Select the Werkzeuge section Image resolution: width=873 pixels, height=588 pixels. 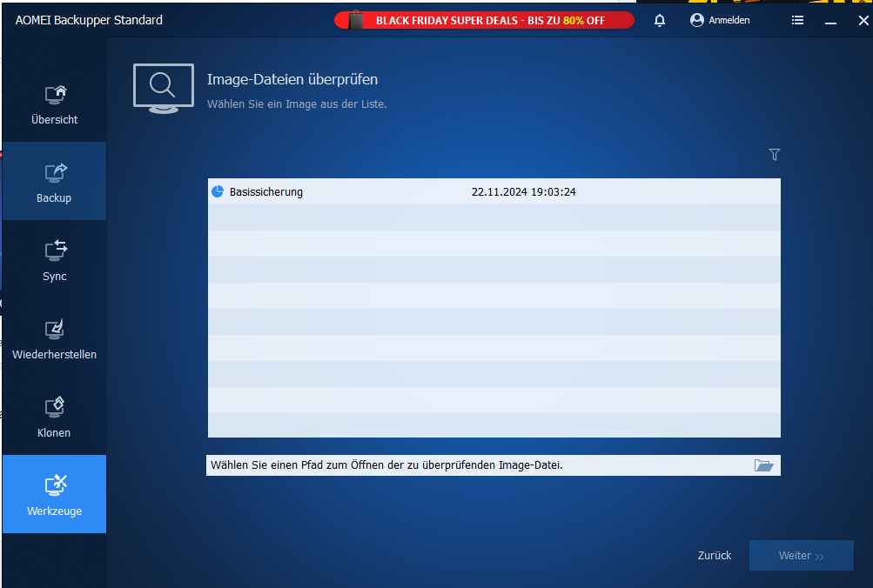54,494
